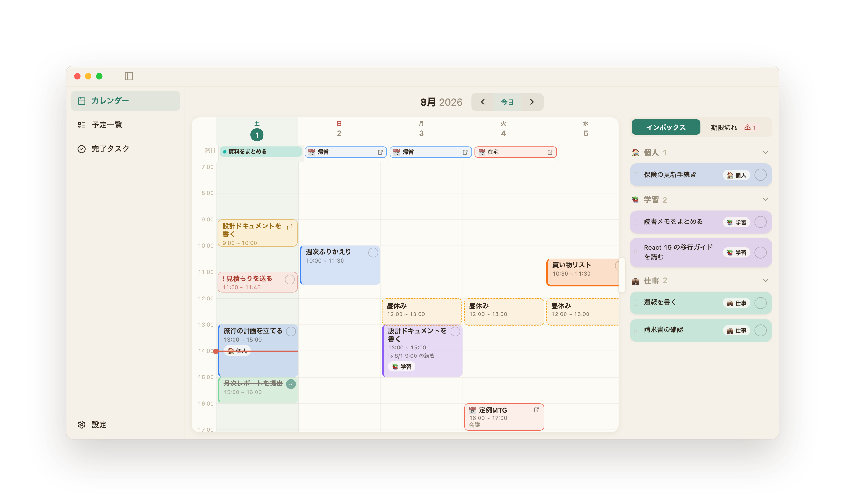Check off 読書メモをまとめる in inbox

point(761,222)
